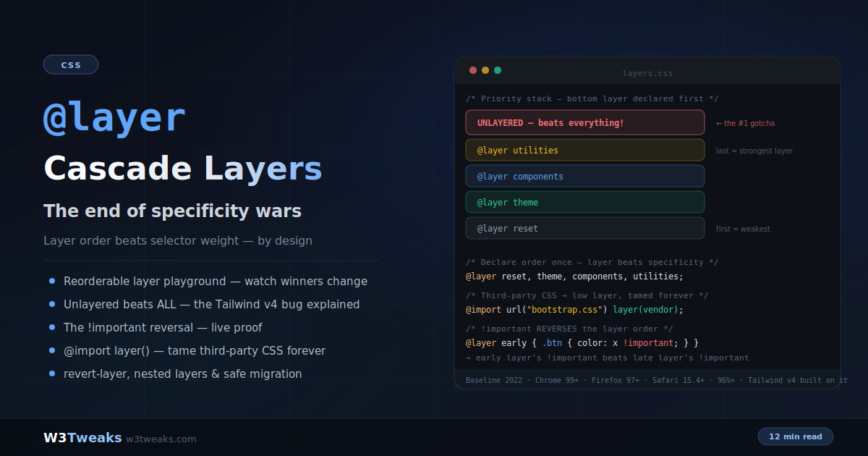The image size is (868, 456).
Task: Click the 'Third-party CSS' comment line
Action: click(x=587, y=295)
